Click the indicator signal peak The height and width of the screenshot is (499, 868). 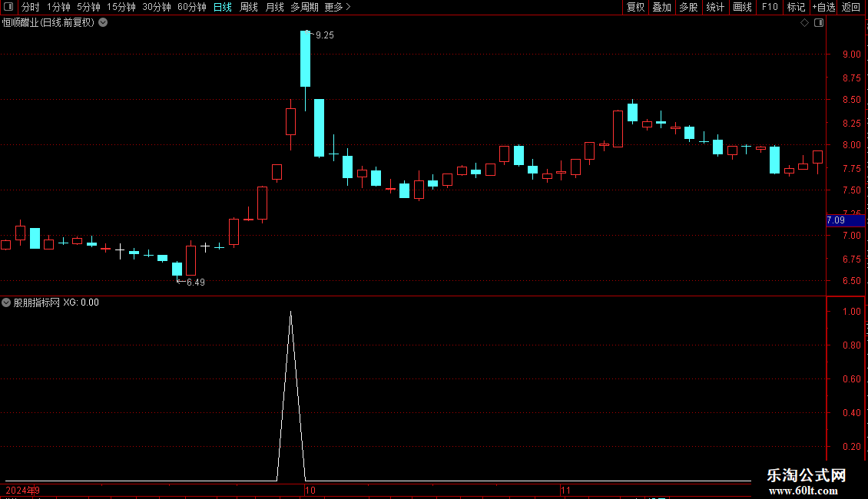point(290,313)
